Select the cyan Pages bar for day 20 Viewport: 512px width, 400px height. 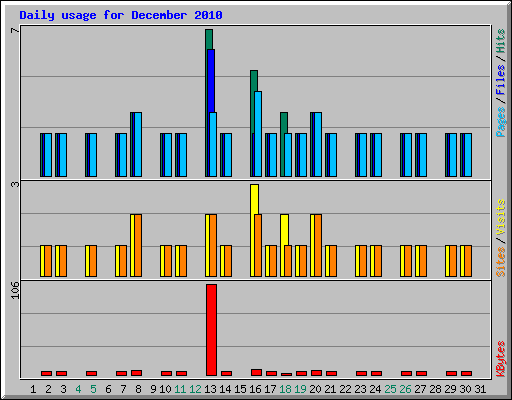click(x=318, y=144)
